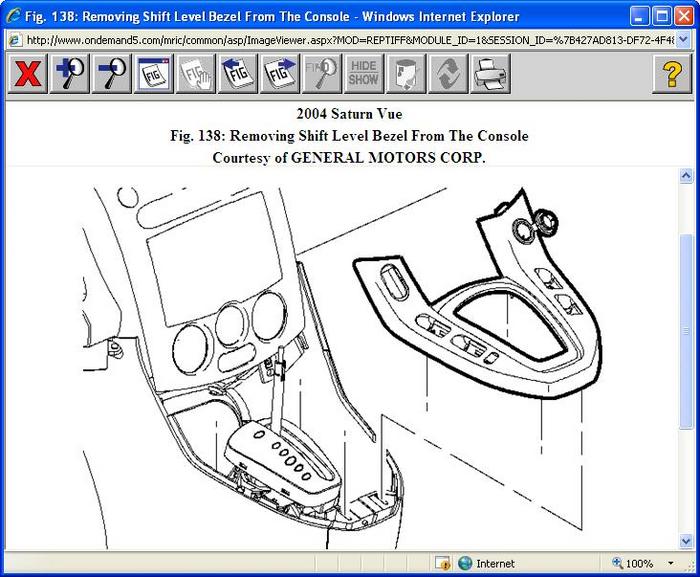Maximize the Internet Explorer window
Screen dimensions: 700x577
point(662,17)
